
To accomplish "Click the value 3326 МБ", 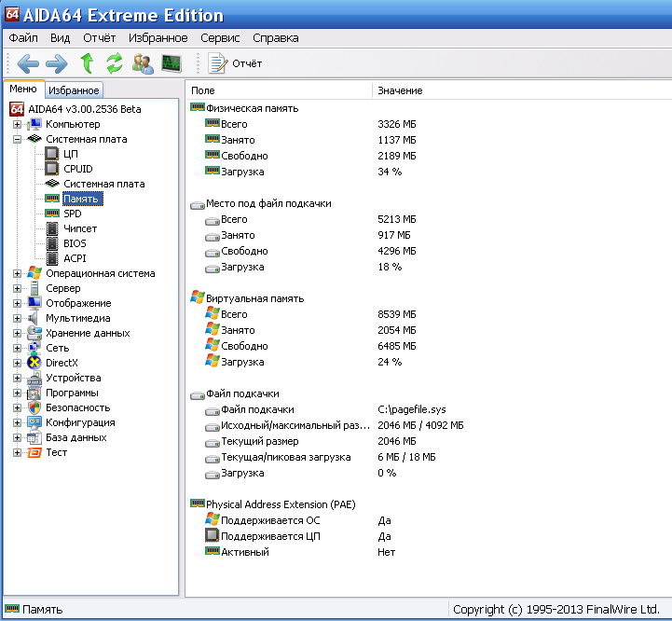I will pyautogui.click(x=397, y=124).
